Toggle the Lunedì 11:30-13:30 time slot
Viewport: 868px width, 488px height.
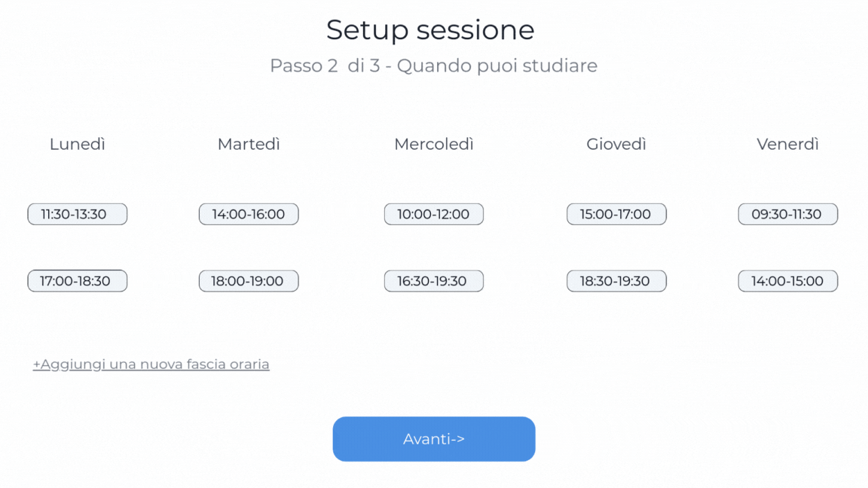point(77,214)
